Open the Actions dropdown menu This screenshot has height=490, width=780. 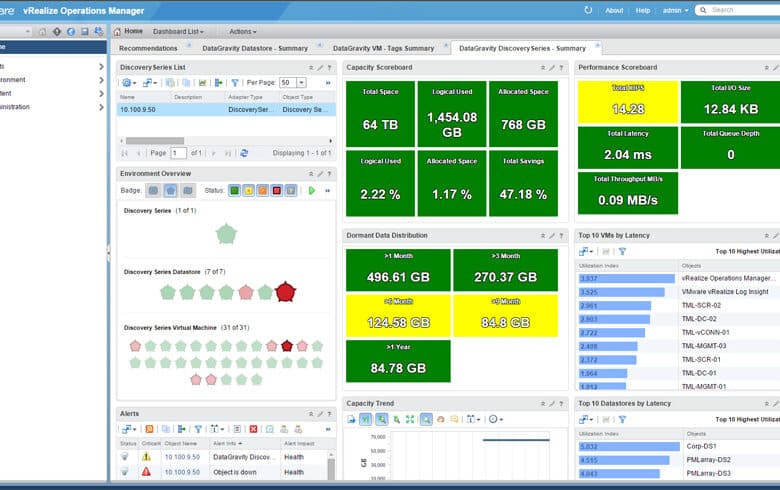point(243,31)
